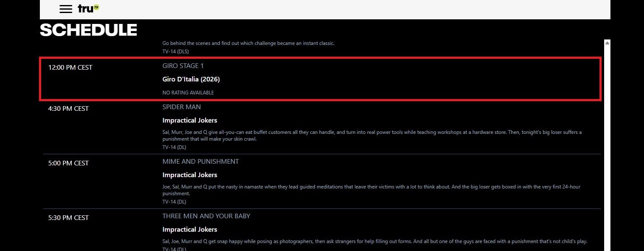This screenshot has width=644, height=251.
Task: Open the Giro D'Italia (2026) listing
Action: coord(191,79)
